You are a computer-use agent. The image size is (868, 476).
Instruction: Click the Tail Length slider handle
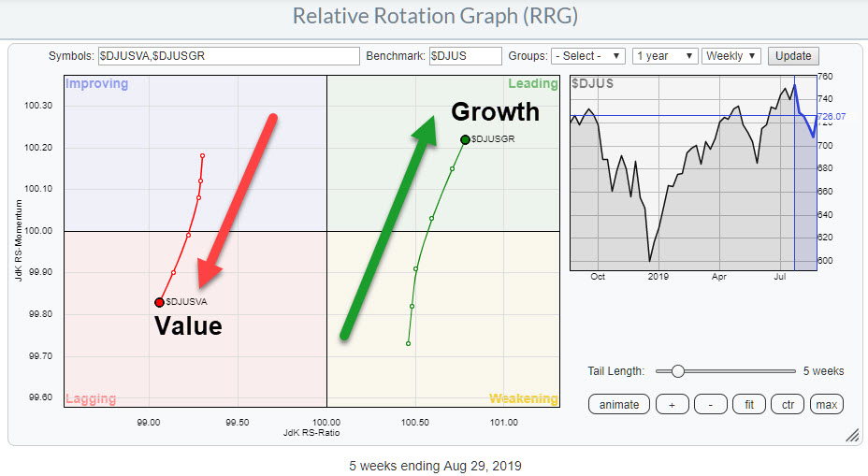coord(678,371)
